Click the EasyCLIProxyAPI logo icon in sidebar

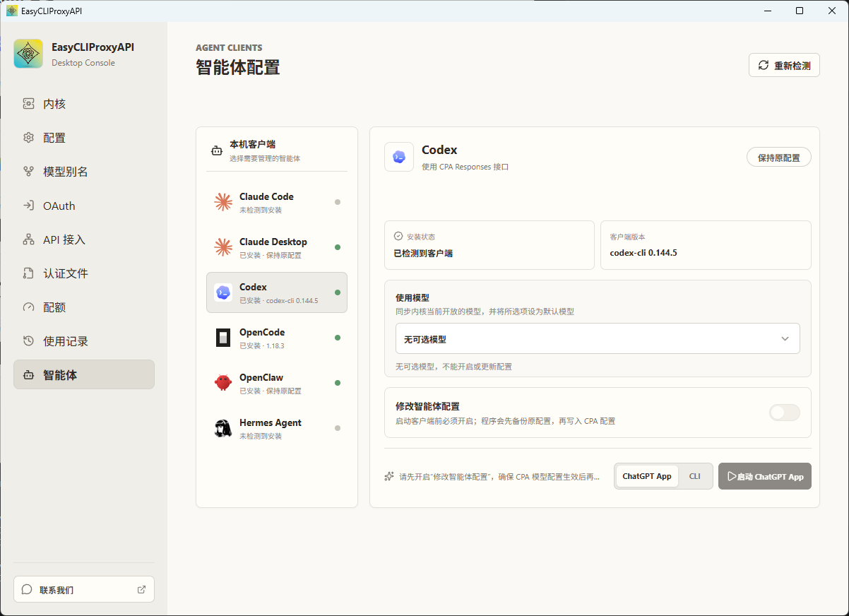(x=28, y=54)
